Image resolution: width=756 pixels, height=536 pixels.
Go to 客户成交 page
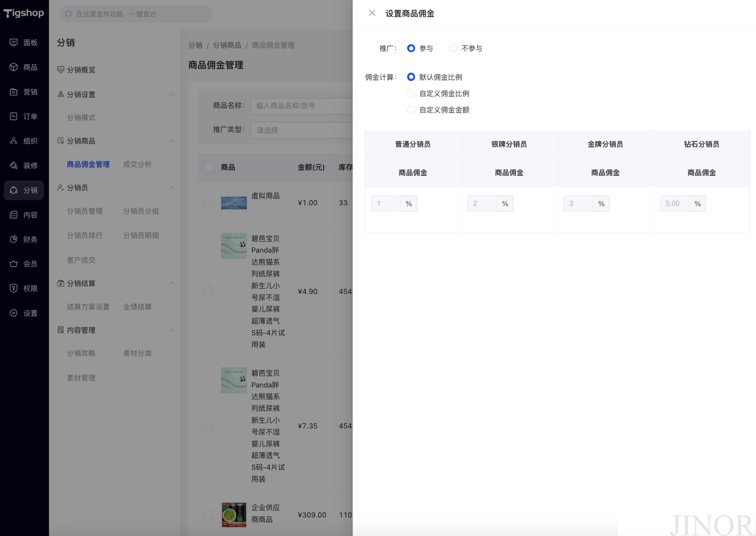point(81,260)
